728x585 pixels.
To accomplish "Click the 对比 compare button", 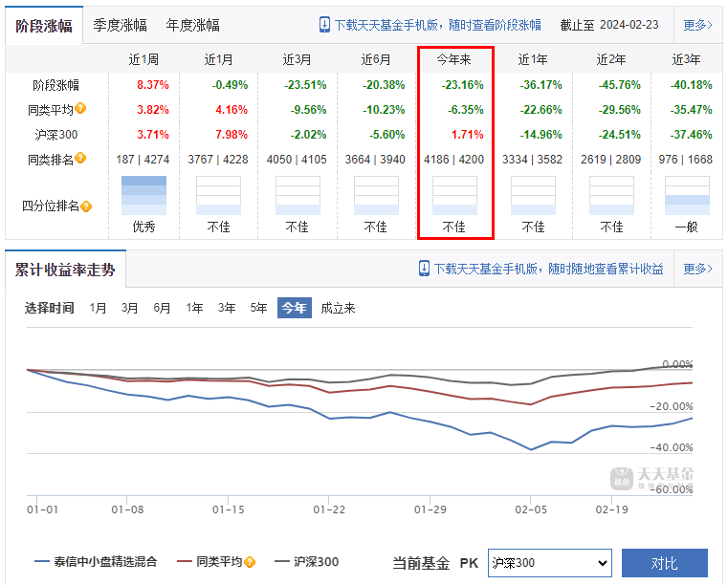I will 665,563.
